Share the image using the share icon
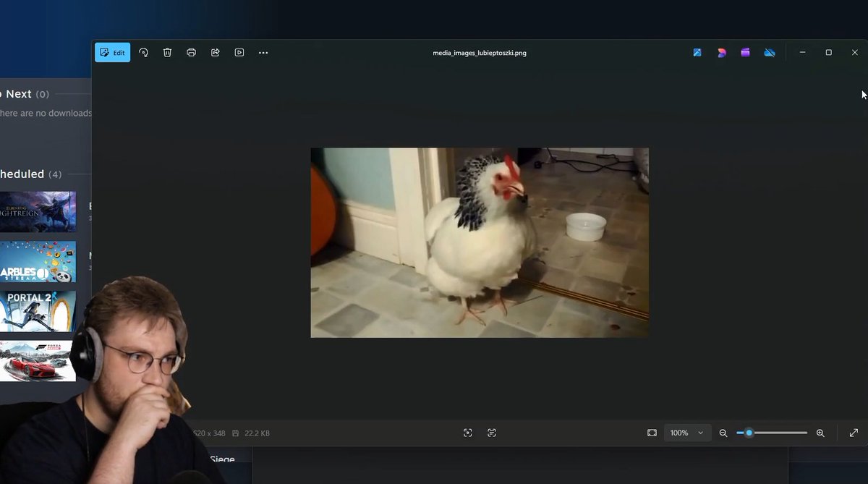This screenshot has width=868, height=484. coord(215,53)
